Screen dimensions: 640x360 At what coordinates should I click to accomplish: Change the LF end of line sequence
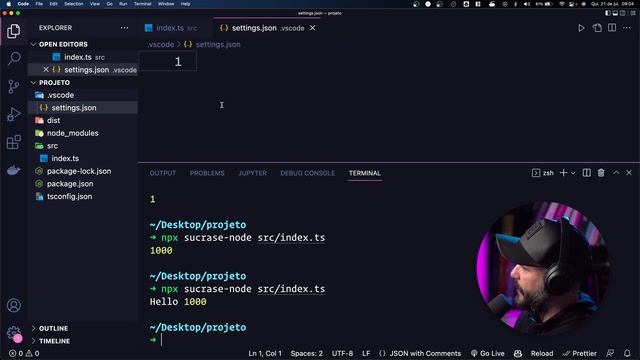tap(366, 353)
